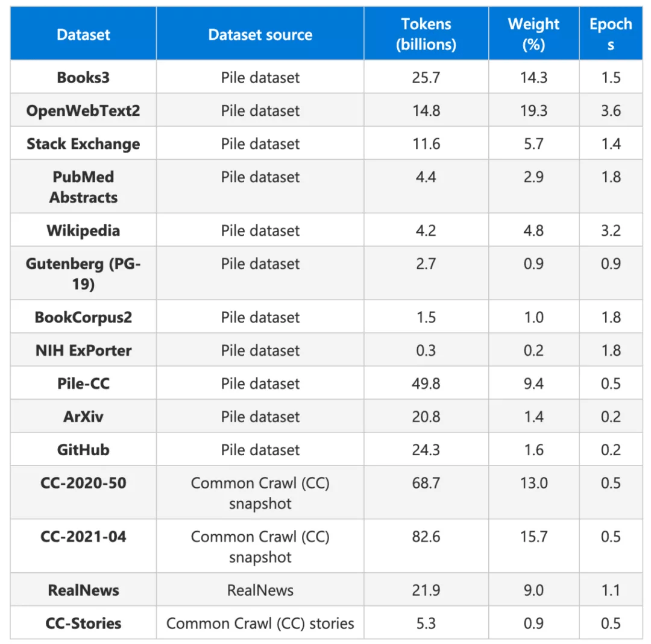Click the Dataset column header
Image resolution: width=651 pixels, height=644 pixels.
[83, 34]
